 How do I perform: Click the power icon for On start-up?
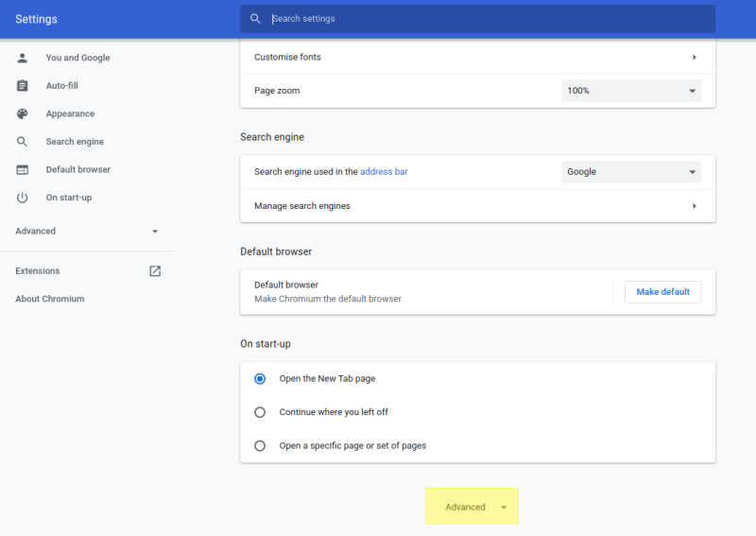pyautogui.click(x=22, y=198)
